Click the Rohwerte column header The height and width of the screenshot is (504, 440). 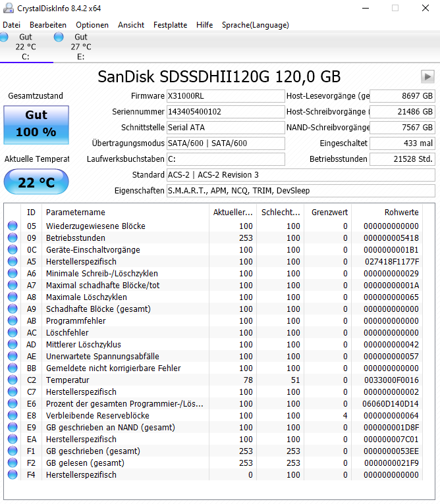[387, 212]
